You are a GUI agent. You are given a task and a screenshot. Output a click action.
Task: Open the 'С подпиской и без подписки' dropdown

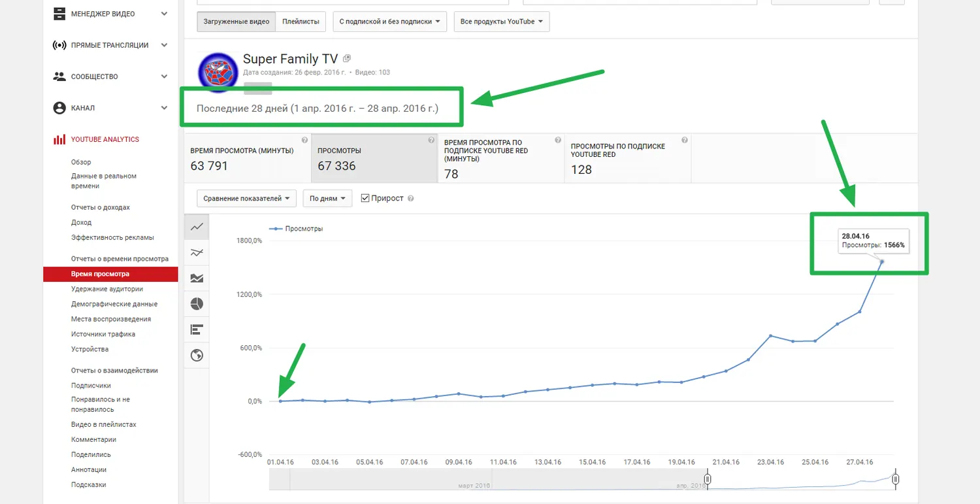pos(390,22)
